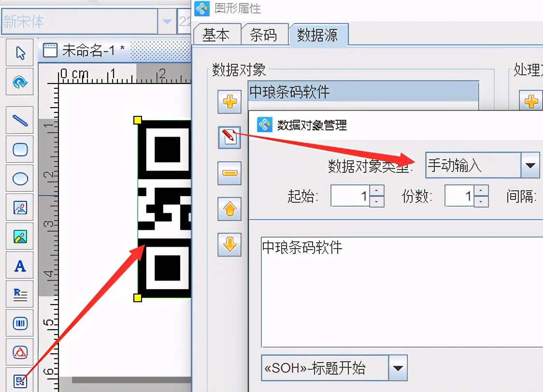Edit data object with pencil button
The width and height of the screenshot is (543, 392).
point(229,138)
